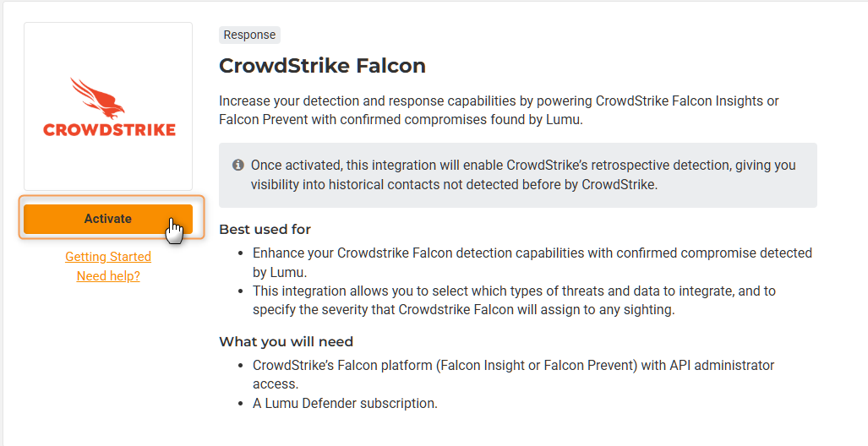Click bullet dot beside Enhance your Crowdstrike
The image size is (868, 446).
[241, 253]
